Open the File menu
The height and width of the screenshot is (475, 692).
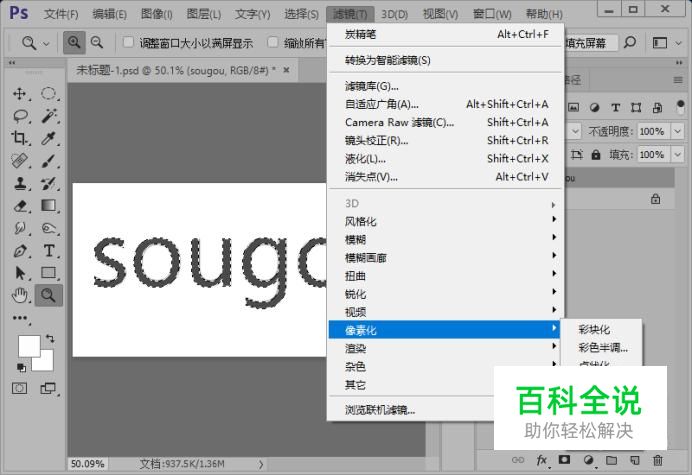click(61, 14)
